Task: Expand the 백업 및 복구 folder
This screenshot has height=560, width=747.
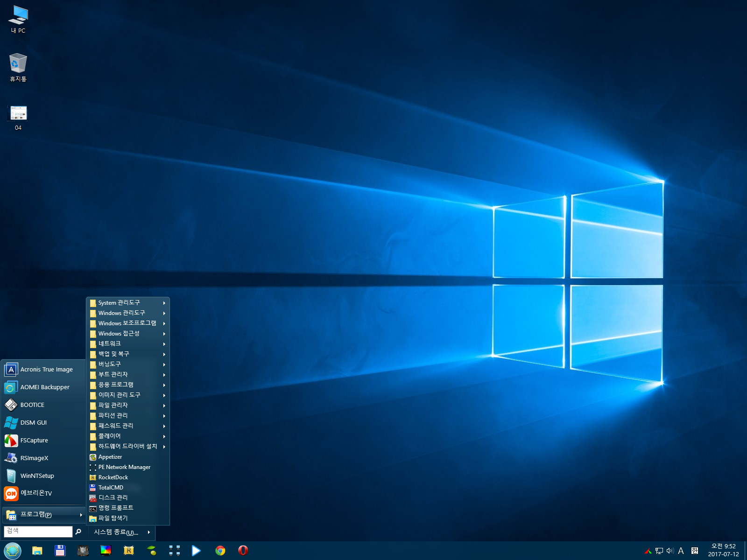Action: click(x=128, y=354)
